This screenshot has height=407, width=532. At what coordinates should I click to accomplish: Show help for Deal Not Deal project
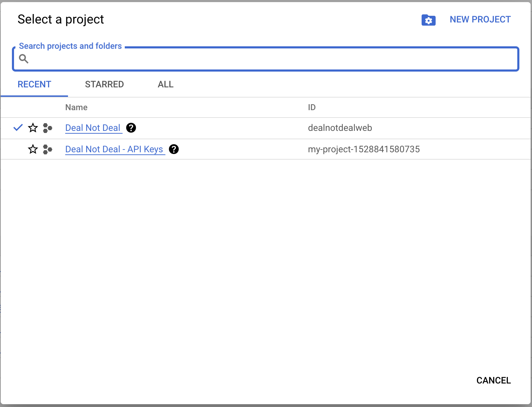131,128
